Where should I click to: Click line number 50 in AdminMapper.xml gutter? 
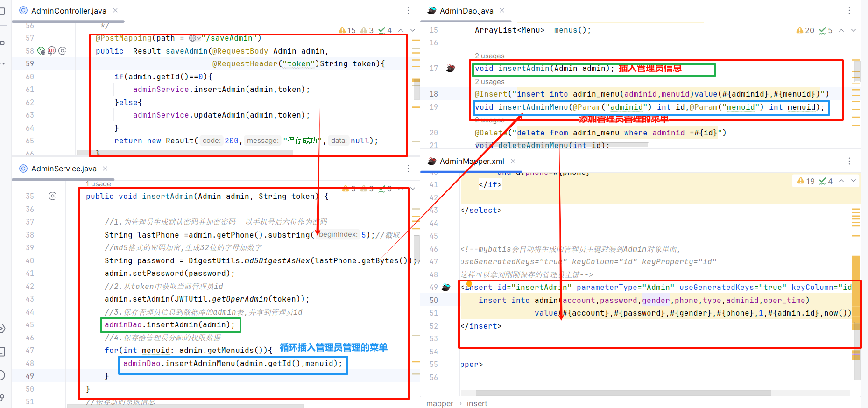tap(434, 300)
